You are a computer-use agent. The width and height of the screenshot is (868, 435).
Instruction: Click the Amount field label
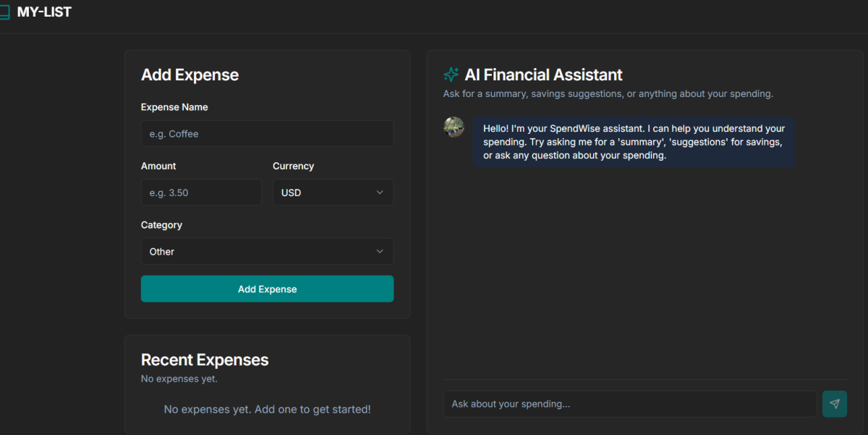[x=158, y=166]
